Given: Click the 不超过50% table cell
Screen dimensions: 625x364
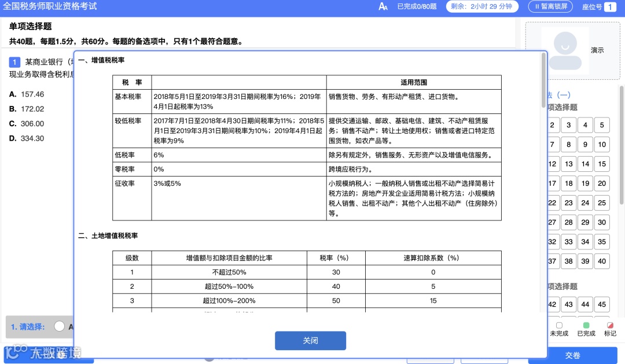Looking at the screenshot, I should click(x=229, y=273).
